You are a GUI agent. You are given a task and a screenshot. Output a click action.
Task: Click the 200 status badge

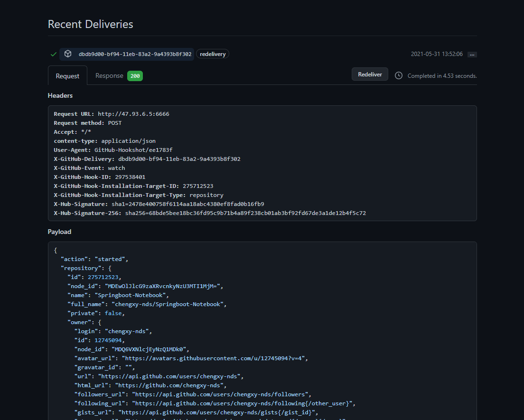coord(135,76)
